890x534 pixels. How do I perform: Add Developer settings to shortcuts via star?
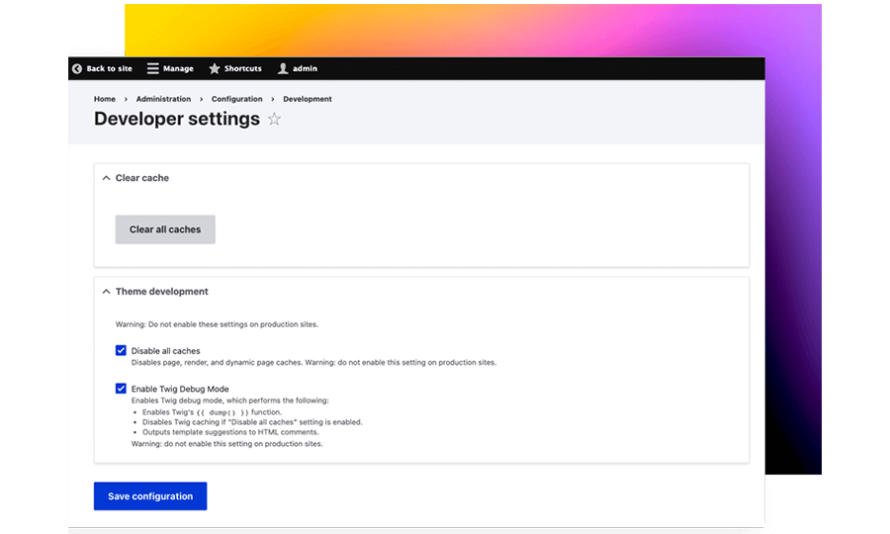click(274, 119)
